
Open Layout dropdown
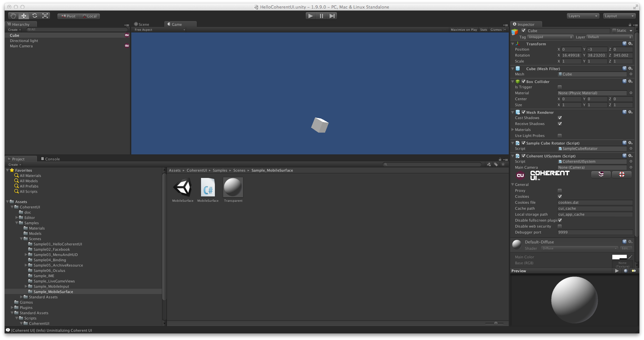click(619, 16)
